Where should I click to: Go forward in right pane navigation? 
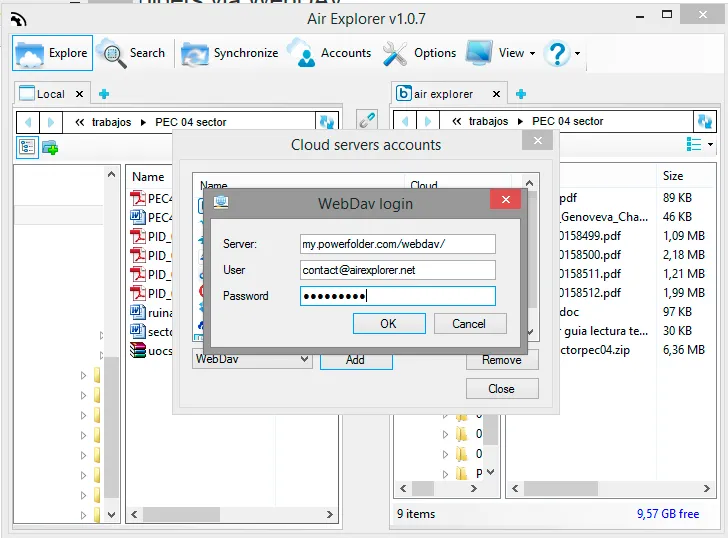(428, 121)
